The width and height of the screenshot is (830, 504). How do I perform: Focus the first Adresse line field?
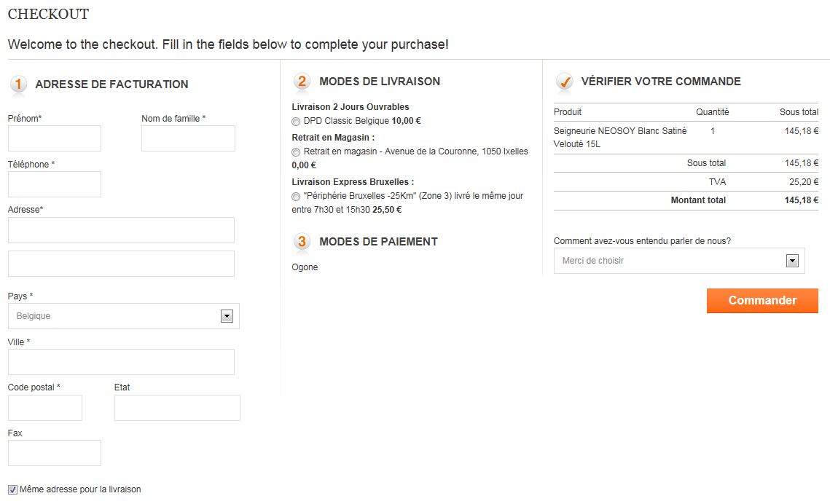coord(121,230)
